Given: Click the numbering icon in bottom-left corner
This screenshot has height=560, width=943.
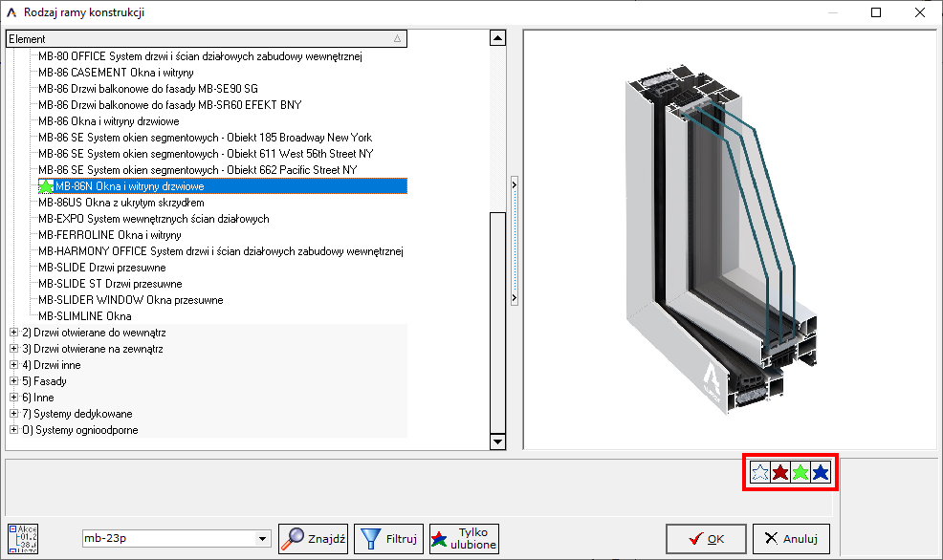Looking at the screenshot, I should pyautogui.click(x=21, y=539).
